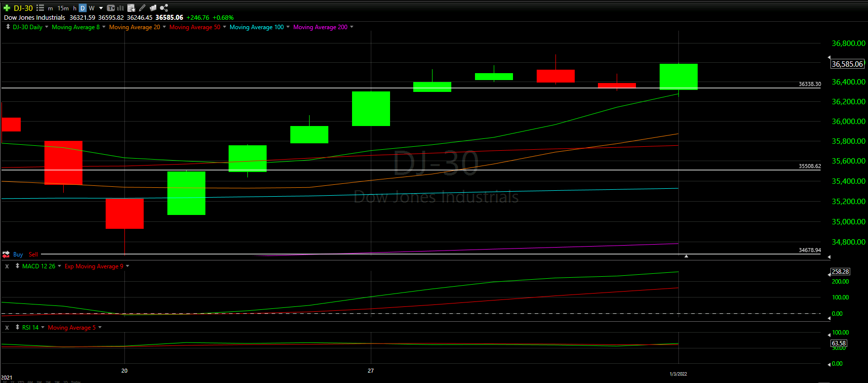Viewport: 868px width, 383px height.
Task: Click the 27 date axis label
Action: [371, 370]
